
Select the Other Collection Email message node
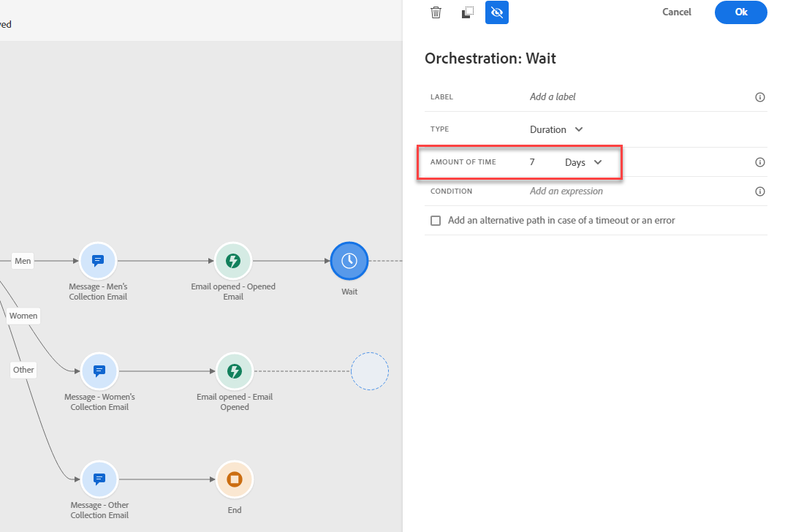tap(99, 479)
